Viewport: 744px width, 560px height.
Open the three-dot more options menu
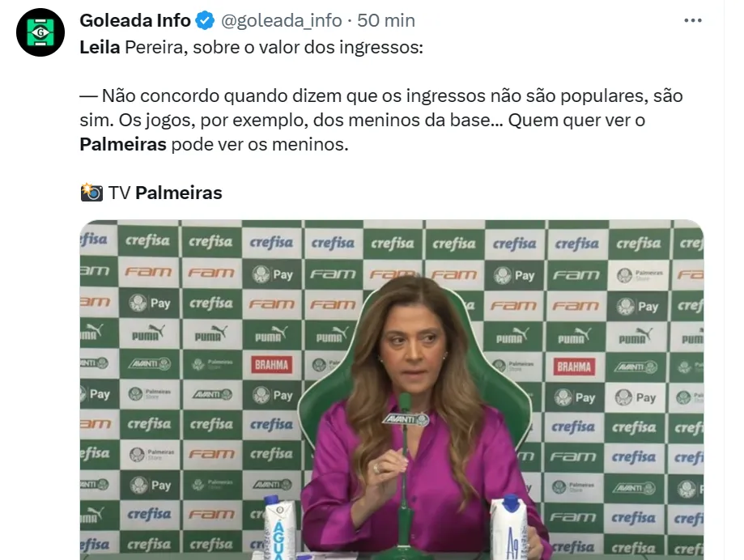(x=693, y=20)
